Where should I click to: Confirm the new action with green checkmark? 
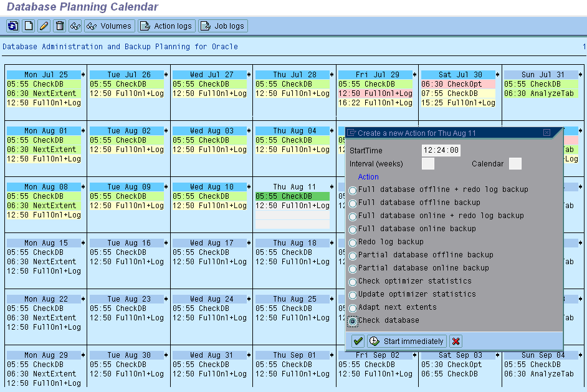(x=358, y=341)
